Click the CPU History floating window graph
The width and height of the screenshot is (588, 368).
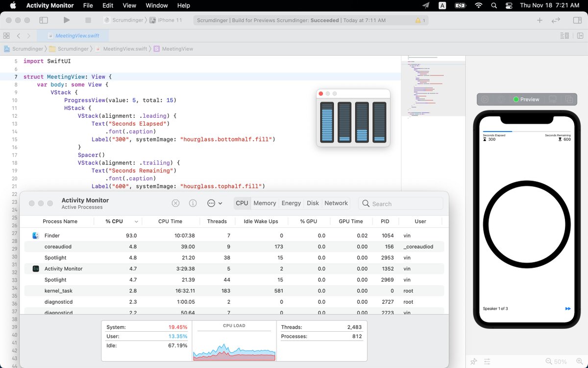click(x=353, y=122)
